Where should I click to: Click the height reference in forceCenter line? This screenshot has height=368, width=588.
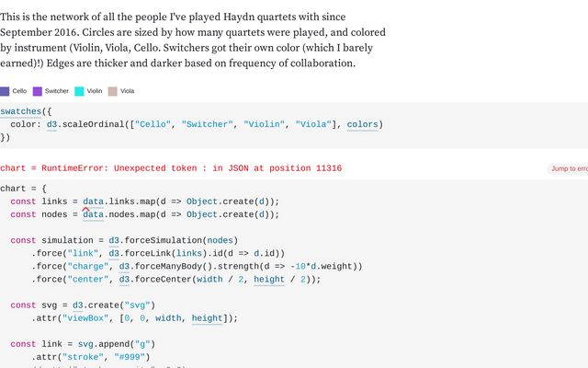point(269,280)
